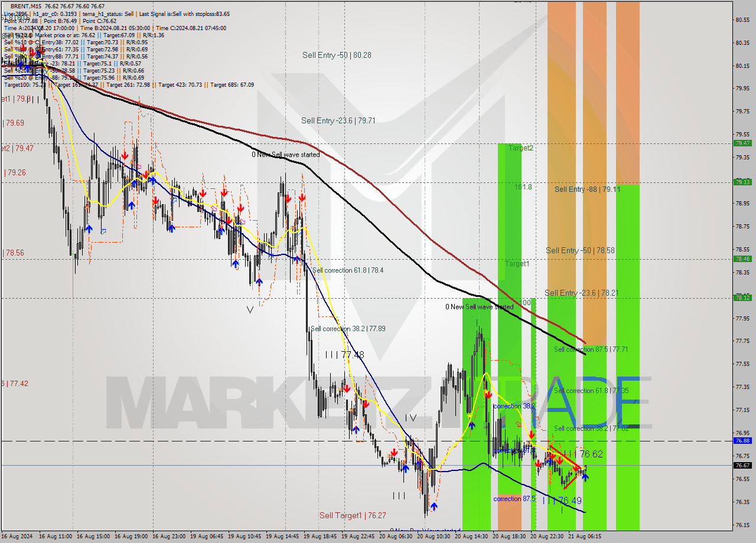Select the '161.8' level label
This screenshot has height=543, width=756.
[x=523, y=187]
